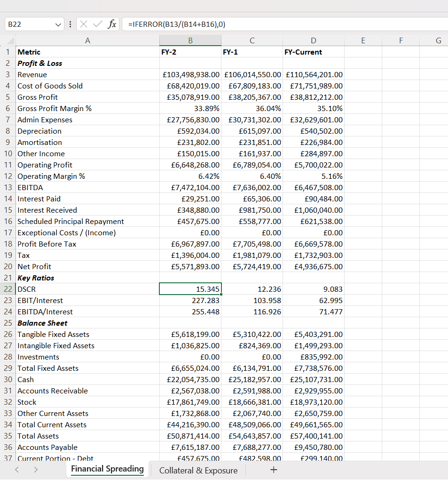
Task: Select row 22 header
Action: pos(8,289)
